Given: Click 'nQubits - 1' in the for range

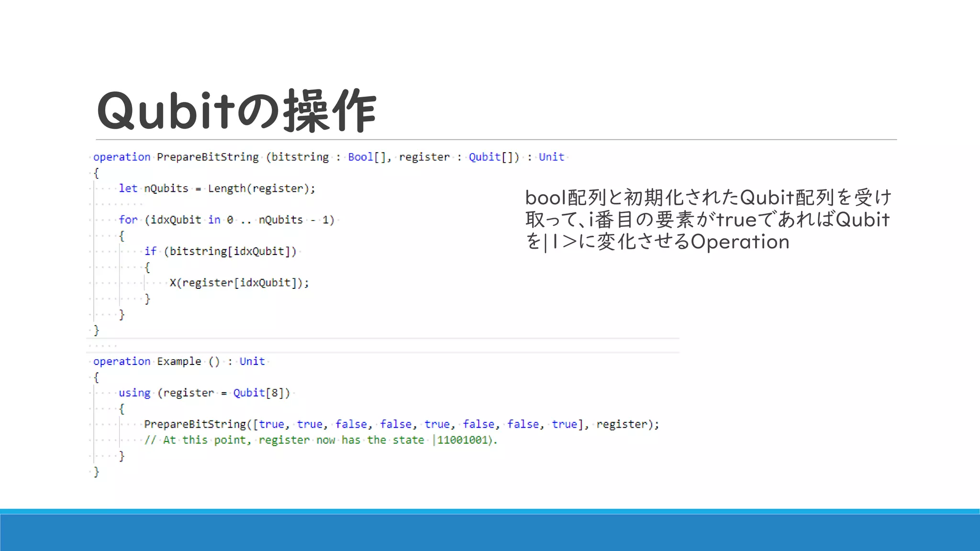Looking at the screenshot, I should point(294,220).
